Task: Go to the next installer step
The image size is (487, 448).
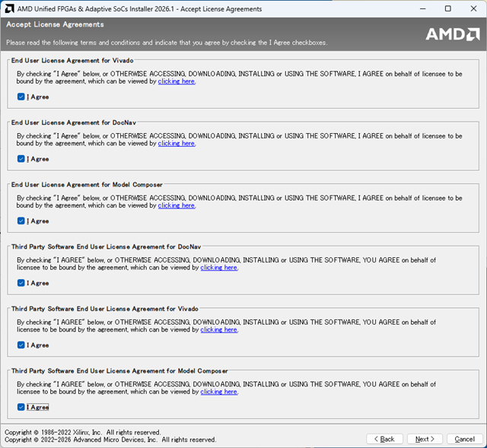Action: [425, 439]
